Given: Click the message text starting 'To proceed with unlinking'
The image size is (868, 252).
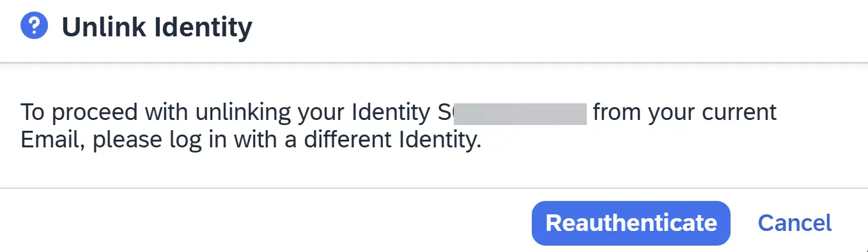Looking at the screenshot, I should (x=399, y=126).
